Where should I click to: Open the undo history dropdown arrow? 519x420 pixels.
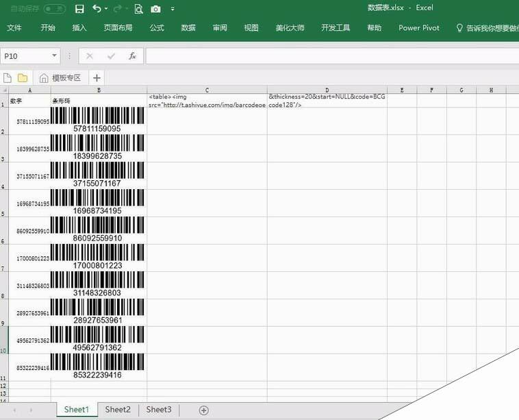tap(106, 9)
